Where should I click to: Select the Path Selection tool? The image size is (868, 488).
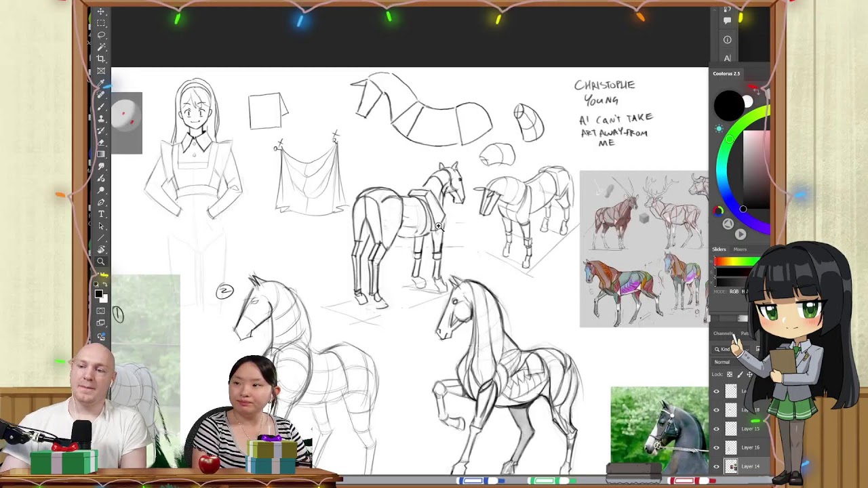(101, 226)
